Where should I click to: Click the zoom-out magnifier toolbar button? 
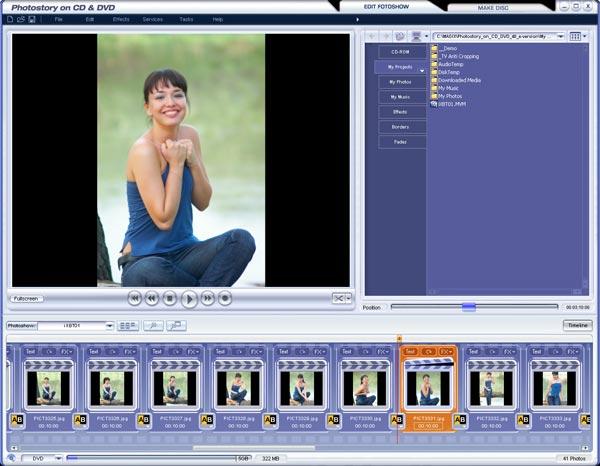coord(153,326)
